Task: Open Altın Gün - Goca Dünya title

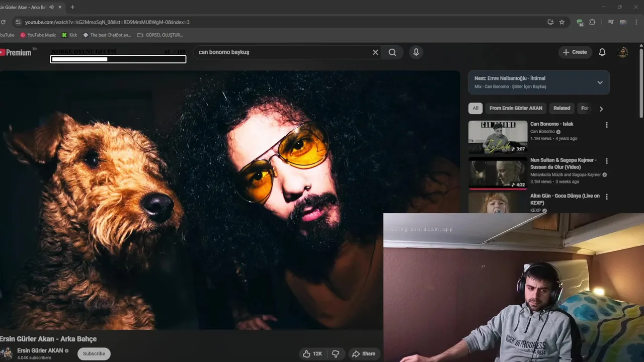Action: pyautogui.click(x=565, y=199)
